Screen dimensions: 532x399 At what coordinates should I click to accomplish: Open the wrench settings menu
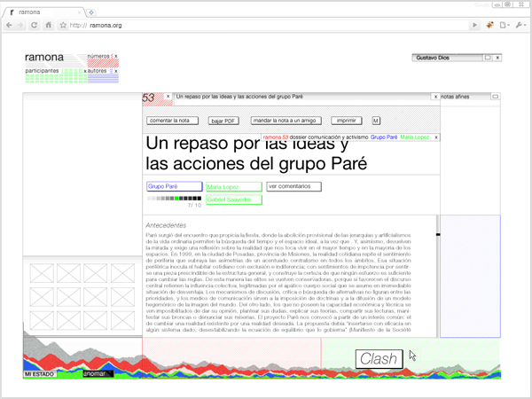(520, 25)
